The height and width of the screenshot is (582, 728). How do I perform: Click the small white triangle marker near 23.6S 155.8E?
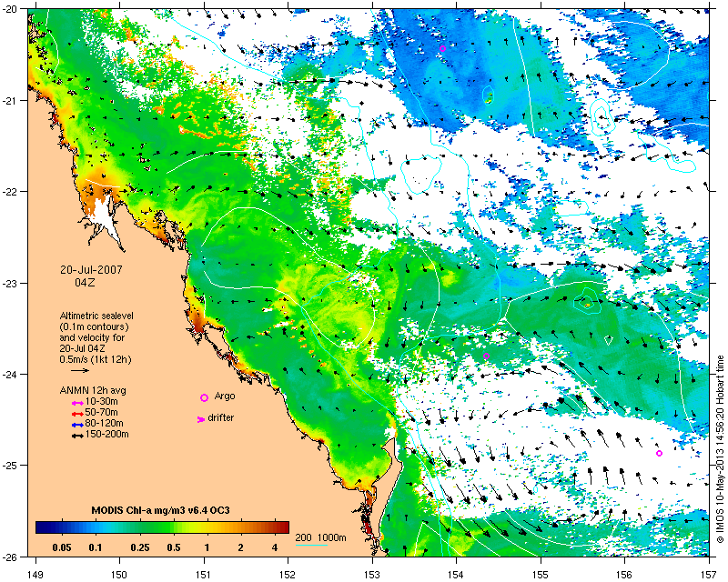click(608, 341)
